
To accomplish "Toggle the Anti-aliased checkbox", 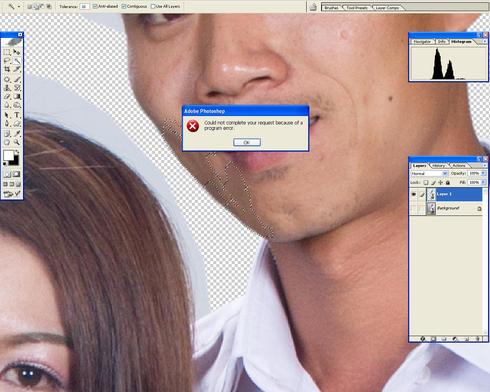I will 94,6.
